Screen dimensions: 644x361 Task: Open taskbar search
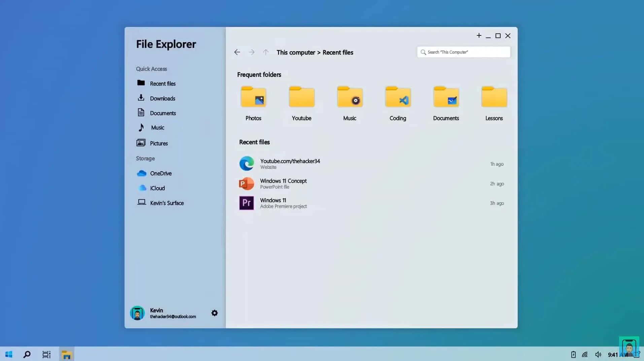pyautogui.click(x=27, y=354)
